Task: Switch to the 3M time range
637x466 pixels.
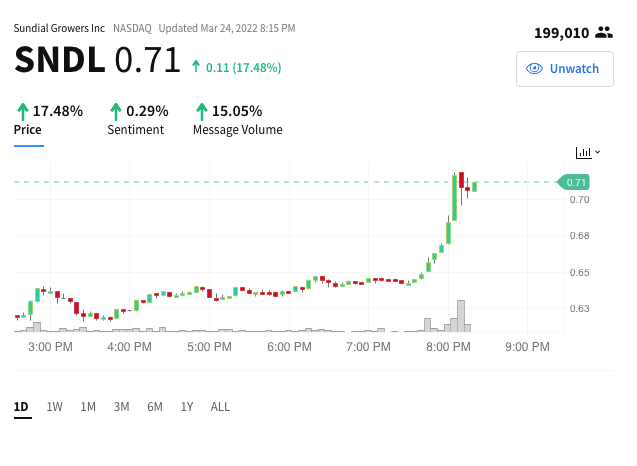Action: pos(121,407)
